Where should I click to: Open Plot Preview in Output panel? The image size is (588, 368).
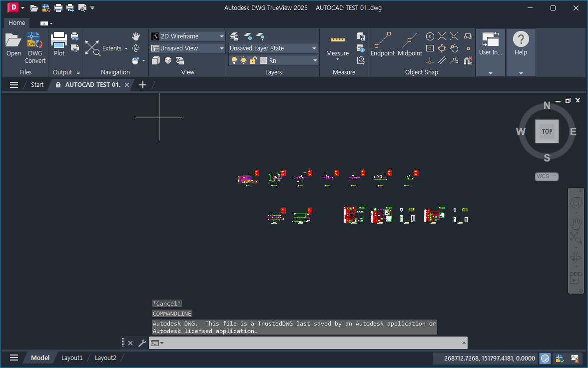74,48
